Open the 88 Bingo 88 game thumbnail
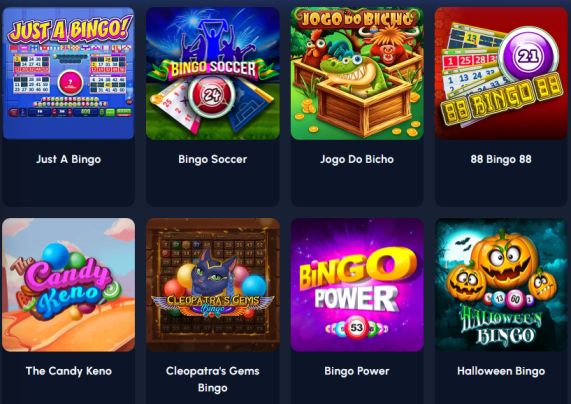The height and width of the screenshot is (404, 571). coord(501,73)
